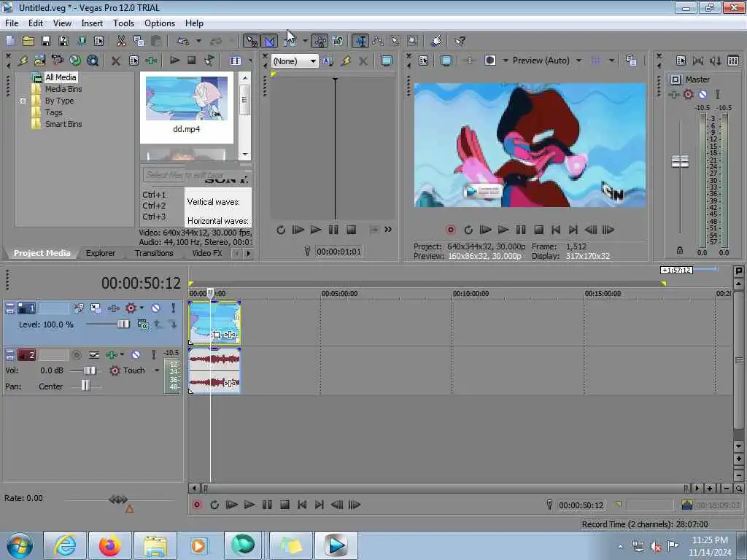Toggle Auto Ripple in the toolbar
747x560 pixels.
pos(289,41)
